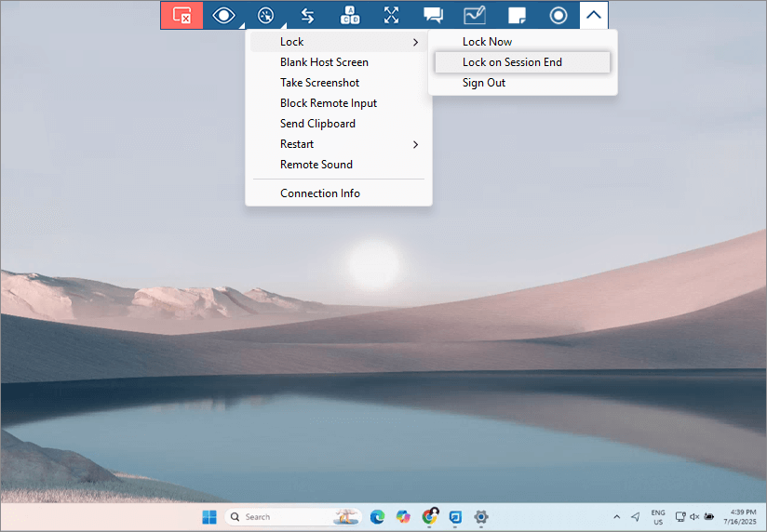Screen dimensions: 767x532
Task: Toggle full screen with the expand arrows icon
Action: click(392, 15)
